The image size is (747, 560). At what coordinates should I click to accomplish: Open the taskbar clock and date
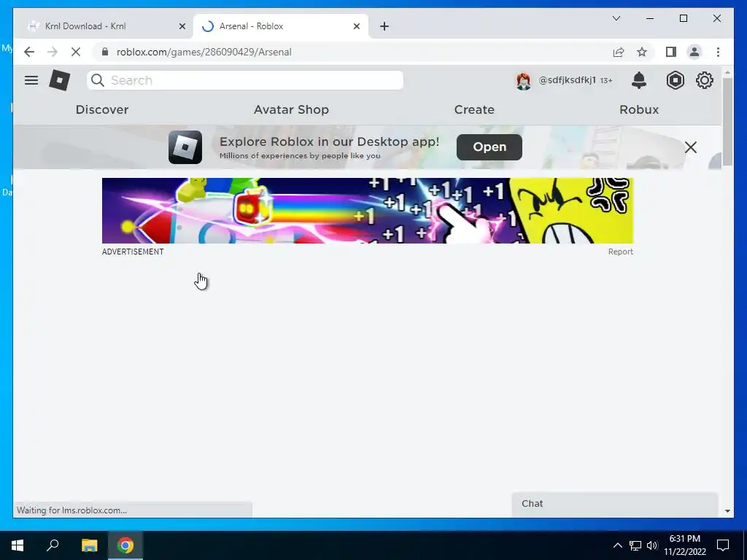[684, 545]
